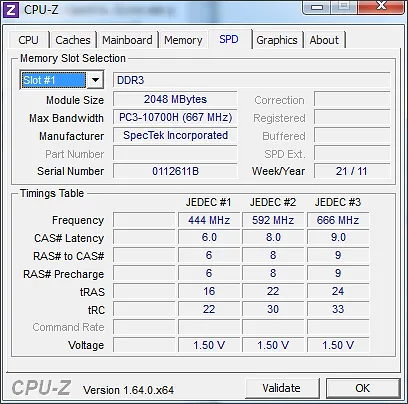The width and height of the screenshot is (408, 404).
Task: Open the Graphics tab
Action: click(x=277, y=40)
